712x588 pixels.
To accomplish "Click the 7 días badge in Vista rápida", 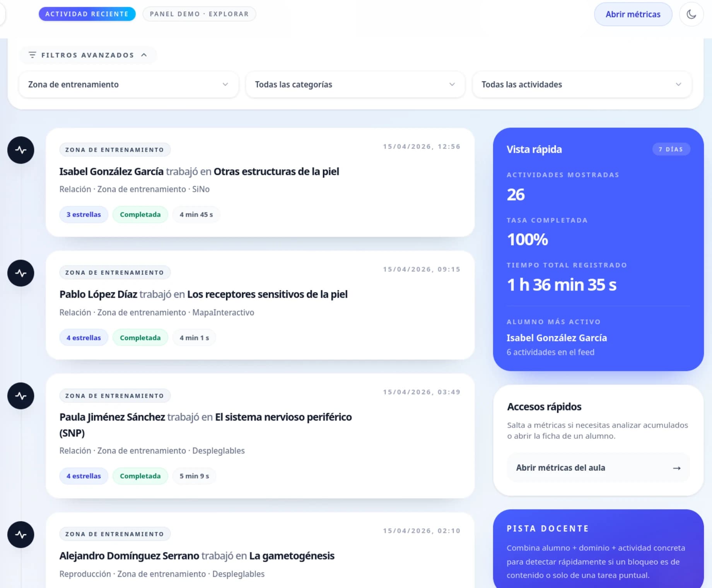I will tap(671, 149).
